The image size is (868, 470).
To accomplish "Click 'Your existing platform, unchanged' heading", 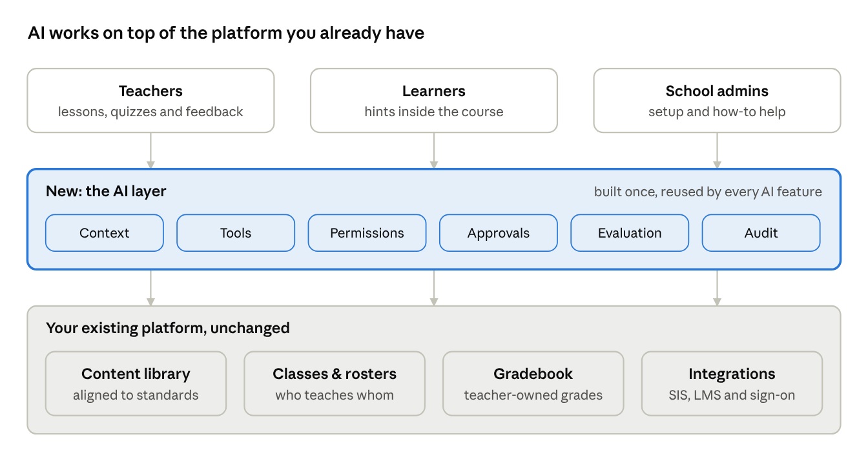I will coord(168,328).
